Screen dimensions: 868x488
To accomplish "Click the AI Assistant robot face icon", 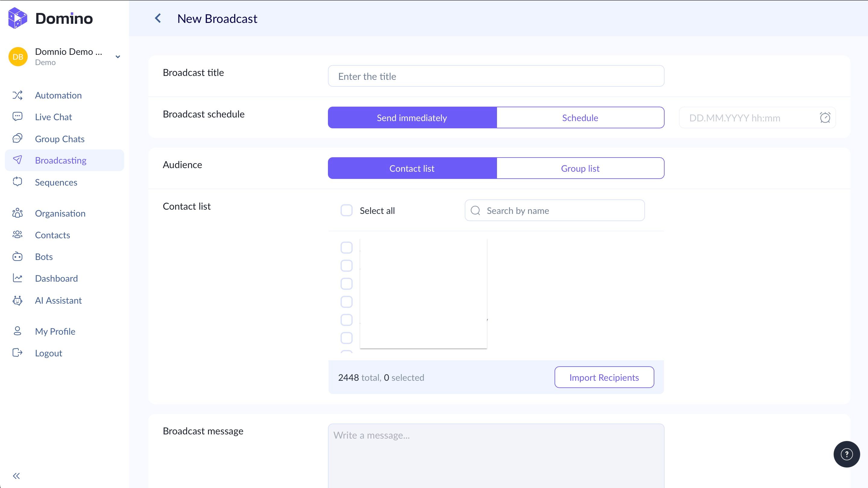I will tap(17, 300).
